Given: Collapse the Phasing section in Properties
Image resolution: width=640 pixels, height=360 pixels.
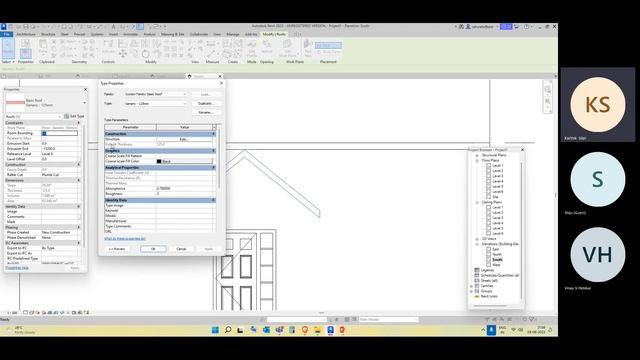Looking at the screenshot, I should click(x=79, y=227).
